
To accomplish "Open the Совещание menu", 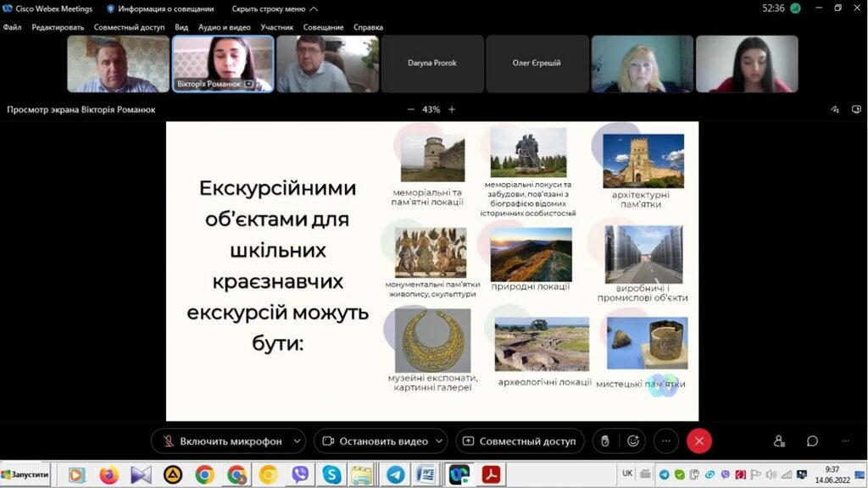I will [323, 27].
